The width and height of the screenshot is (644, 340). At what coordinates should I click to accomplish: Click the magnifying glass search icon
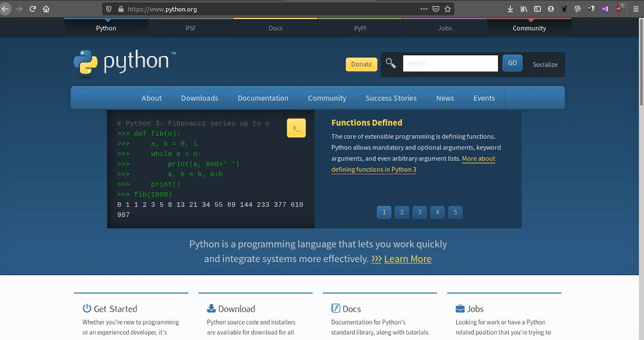pos(391,64)
